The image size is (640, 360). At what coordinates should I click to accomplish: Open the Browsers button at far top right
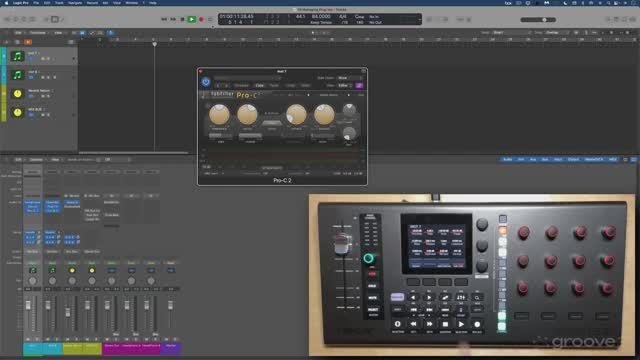633,19
